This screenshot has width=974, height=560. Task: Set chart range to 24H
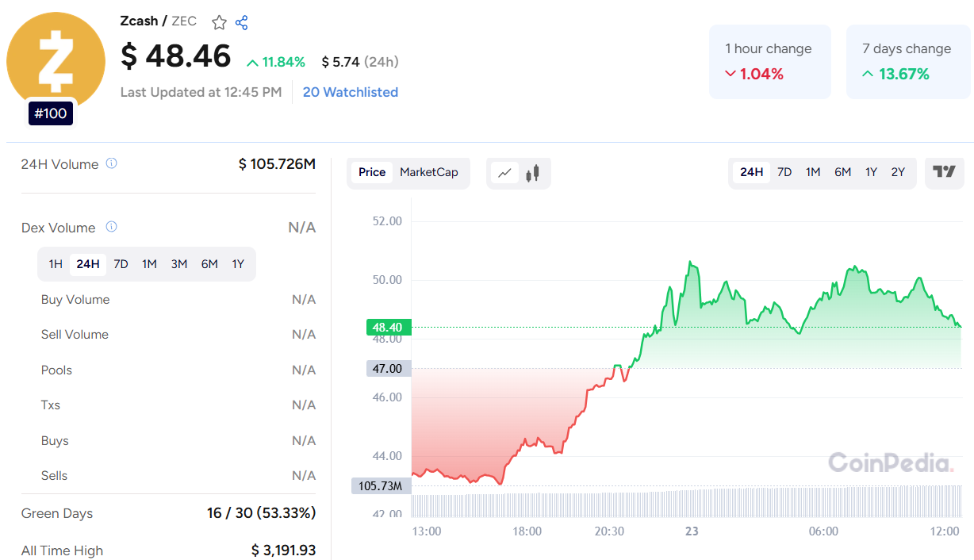click(x=751, y=172)
